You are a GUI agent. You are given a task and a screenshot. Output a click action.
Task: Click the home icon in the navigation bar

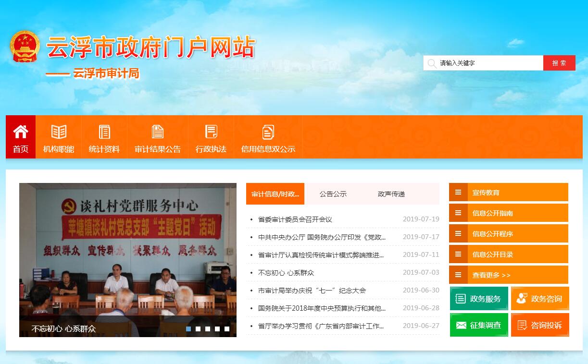[x=21, y=132]
